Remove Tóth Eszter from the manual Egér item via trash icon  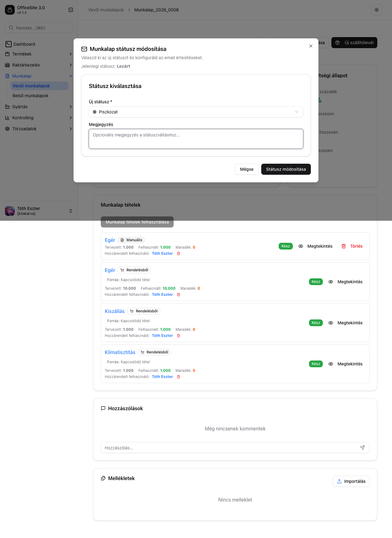click(179, 254)
